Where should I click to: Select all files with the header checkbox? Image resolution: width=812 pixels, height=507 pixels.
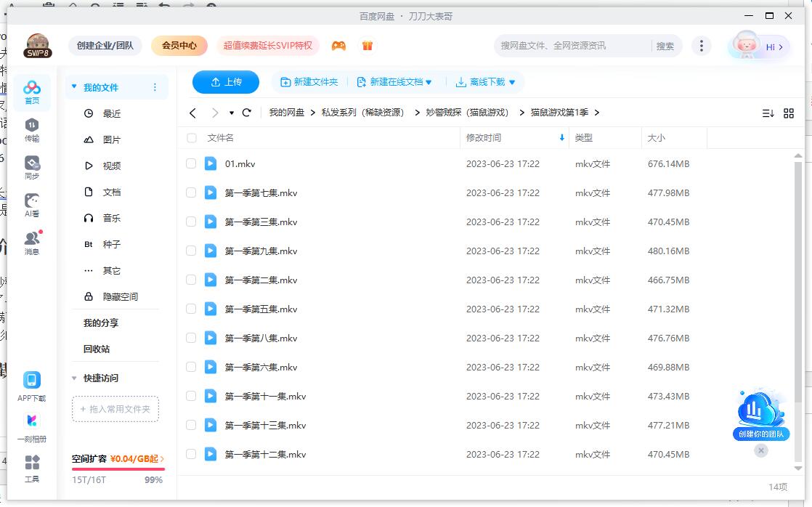point(190,138)
